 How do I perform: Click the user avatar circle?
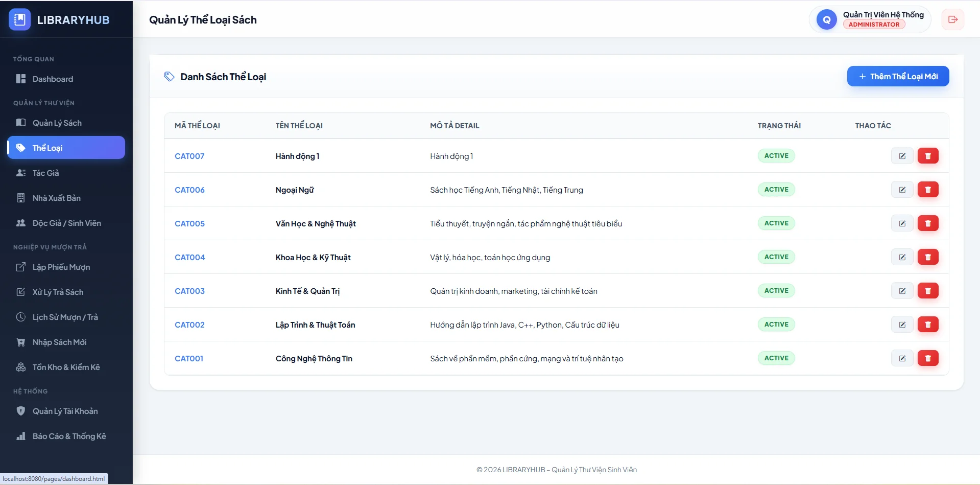tap(826, 20)
